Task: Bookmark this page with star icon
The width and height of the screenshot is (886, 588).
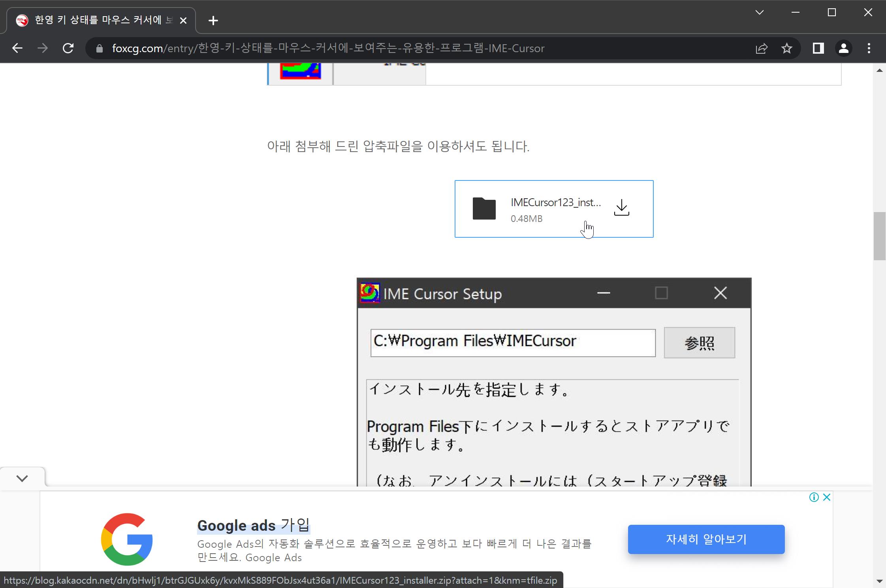Action: coord(786,48)
